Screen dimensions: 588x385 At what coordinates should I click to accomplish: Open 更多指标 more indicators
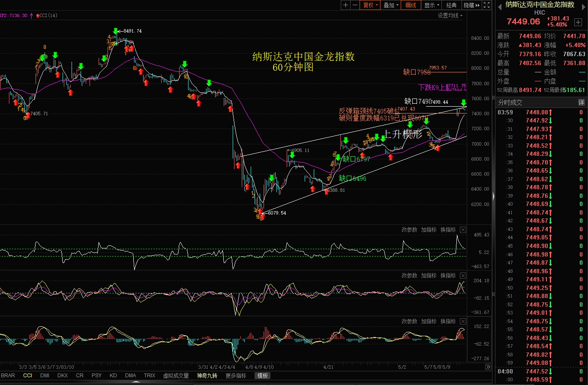tap(236, 376)
